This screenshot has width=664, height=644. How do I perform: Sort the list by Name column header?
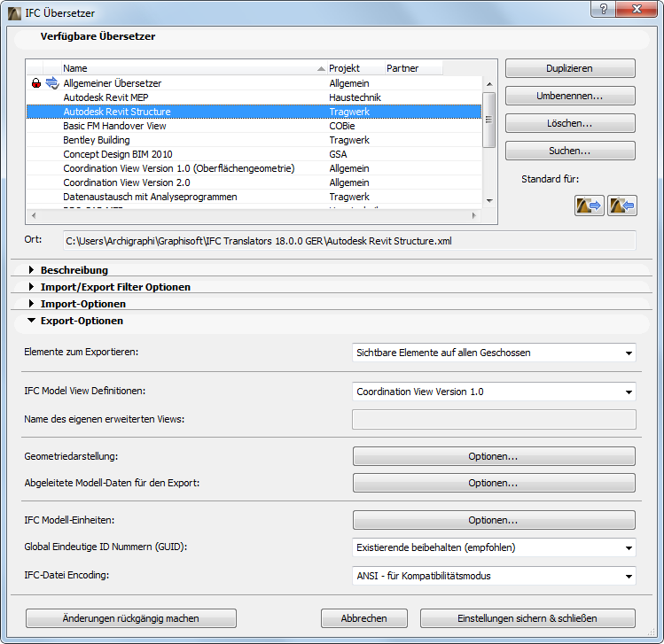(194, 68)
